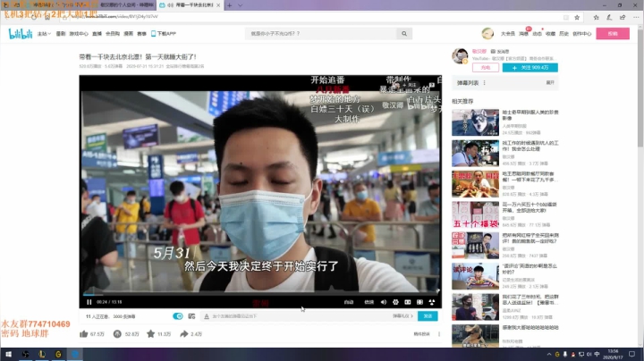Open 大会员 in the header
Image resolution: width=644 pixels, height=361 pixels.
point(508,34)
